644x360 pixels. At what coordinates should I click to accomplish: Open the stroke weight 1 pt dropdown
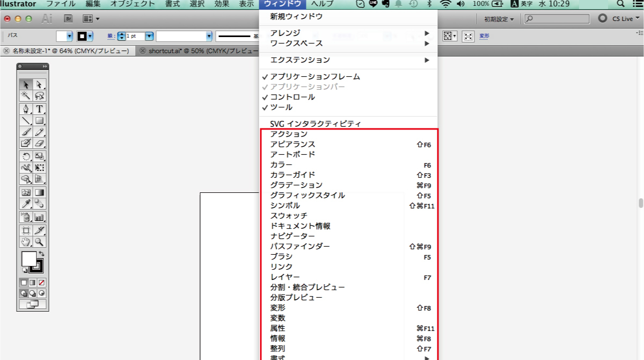coord(149,37)
